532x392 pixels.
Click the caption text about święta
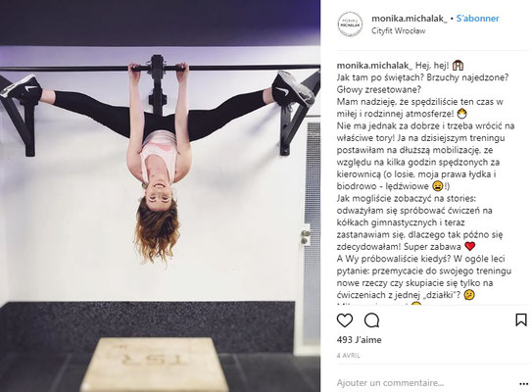(x=422, y=77)
